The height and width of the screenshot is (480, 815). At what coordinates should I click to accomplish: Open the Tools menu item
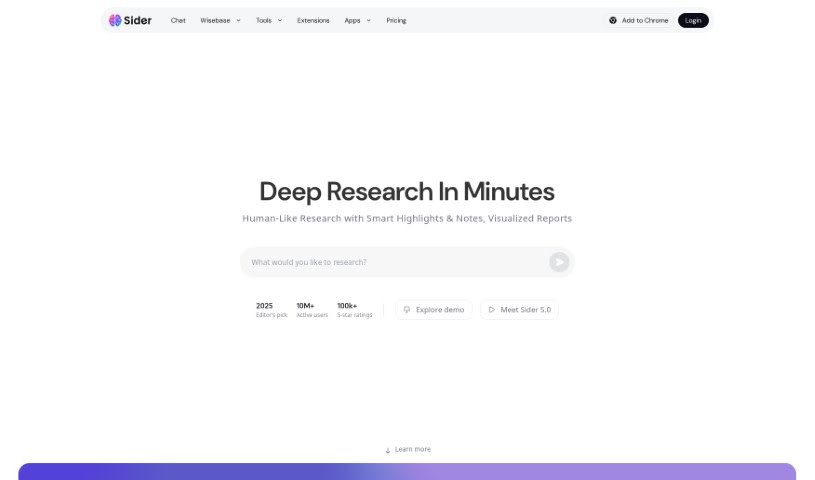pyautogui.click(x=264, y=20)
